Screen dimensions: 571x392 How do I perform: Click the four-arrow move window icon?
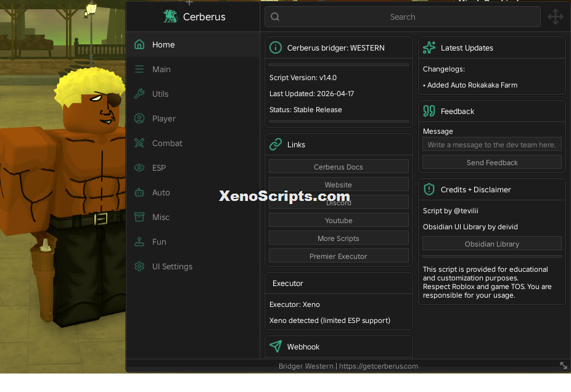556,17
